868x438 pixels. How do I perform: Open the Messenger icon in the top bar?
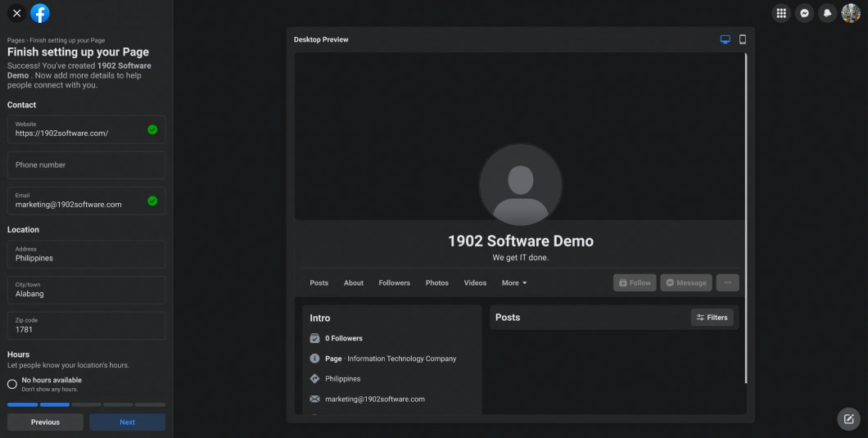(x=804, y=13)
